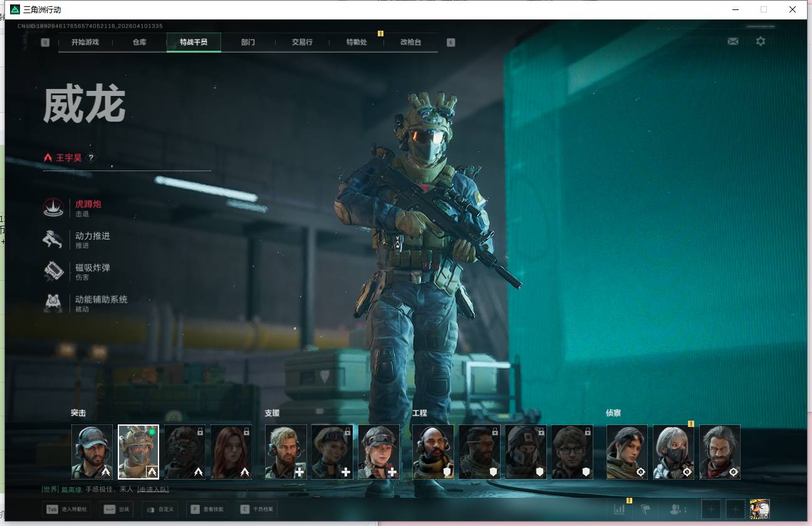Open the mail envelope icon
The image size is (812, 526).
click(x=732, y=41)
